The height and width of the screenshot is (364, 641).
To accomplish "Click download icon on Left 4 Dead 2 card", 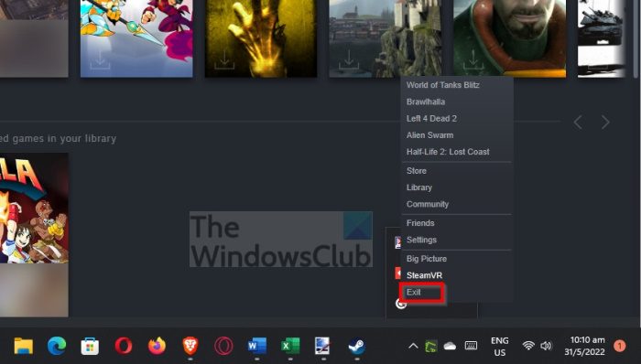I will coord(224,59).
